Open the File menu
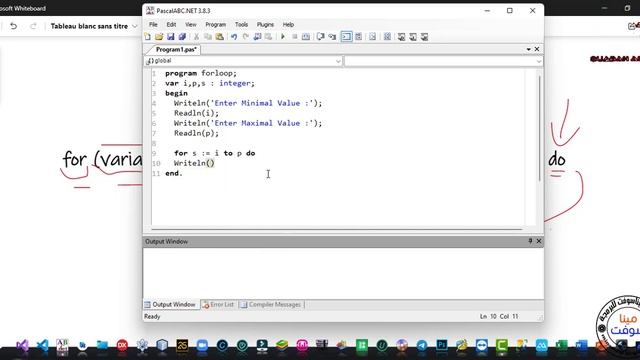The image size is (640, 360). click(153, 24)
